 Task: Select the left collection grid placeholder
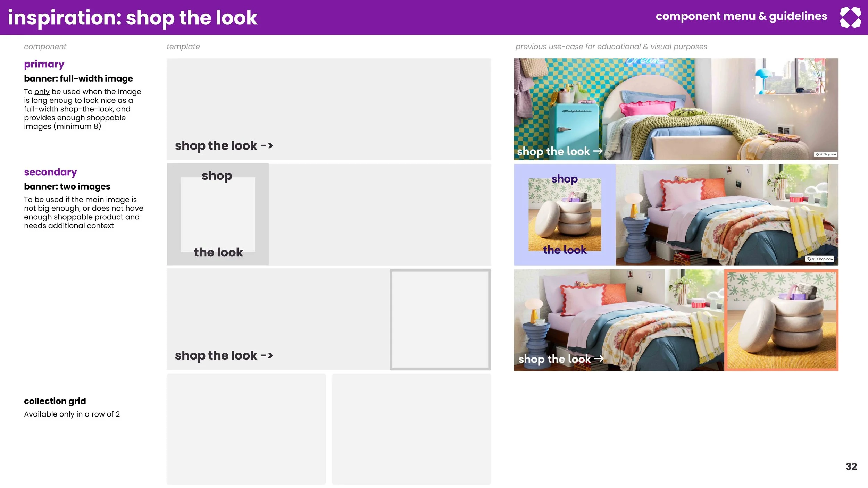(x=246, y=429)
